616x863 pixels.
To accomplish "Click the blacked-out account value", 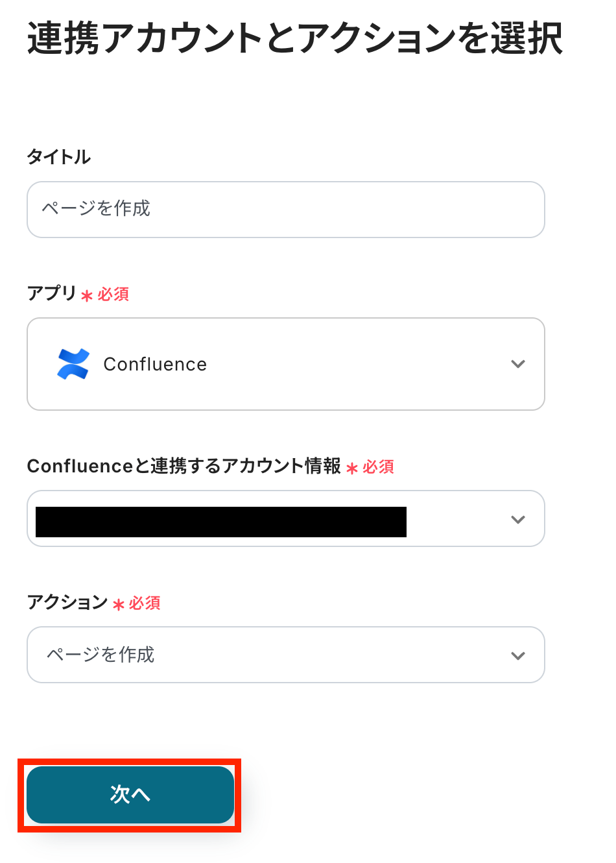I will [x=220, y=522].
